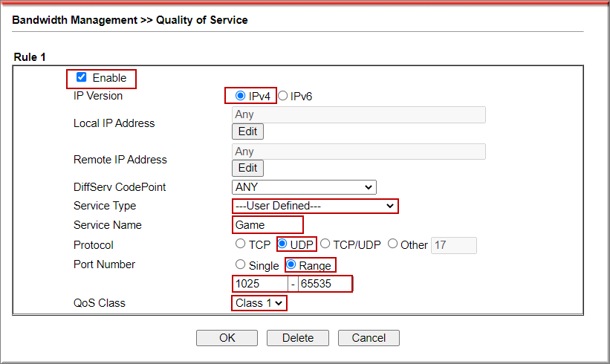Click the Rule 1 heading text
The width and height of the screenshot is (610, 364).
(x=30, y=57)
